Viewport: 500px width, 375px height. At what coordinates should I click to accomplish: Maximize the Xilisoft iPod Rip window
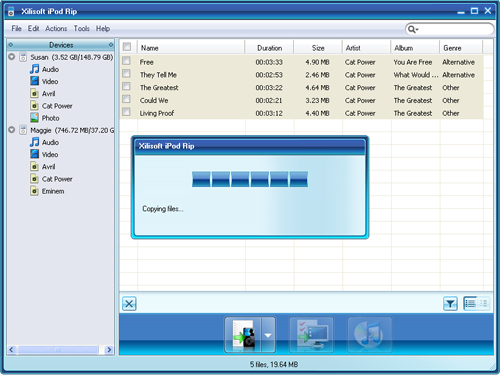click(474, 11)
